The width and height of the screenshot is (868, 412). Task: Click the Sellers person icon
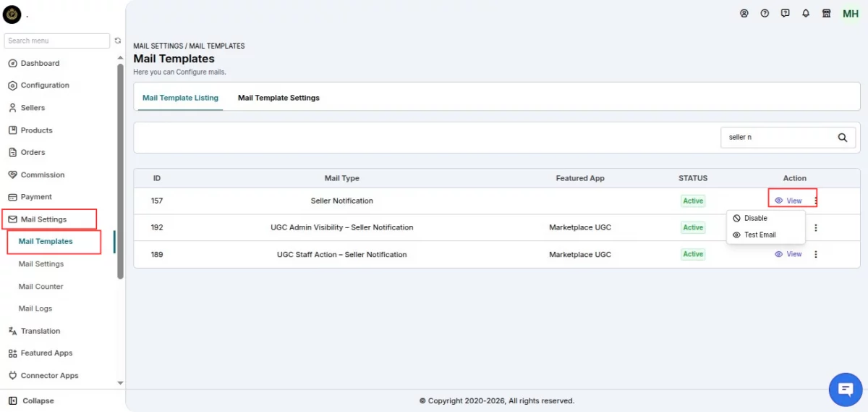12,108
